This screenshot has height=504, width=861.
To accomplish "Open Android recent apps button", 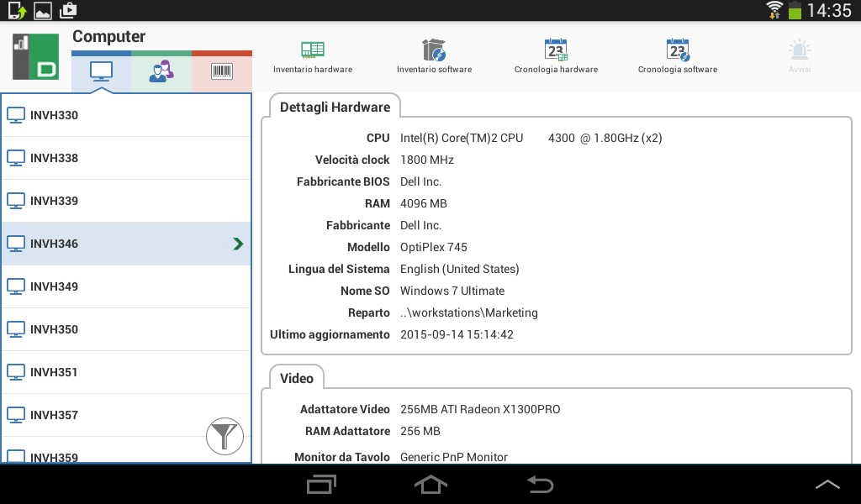I will point(321,485).
